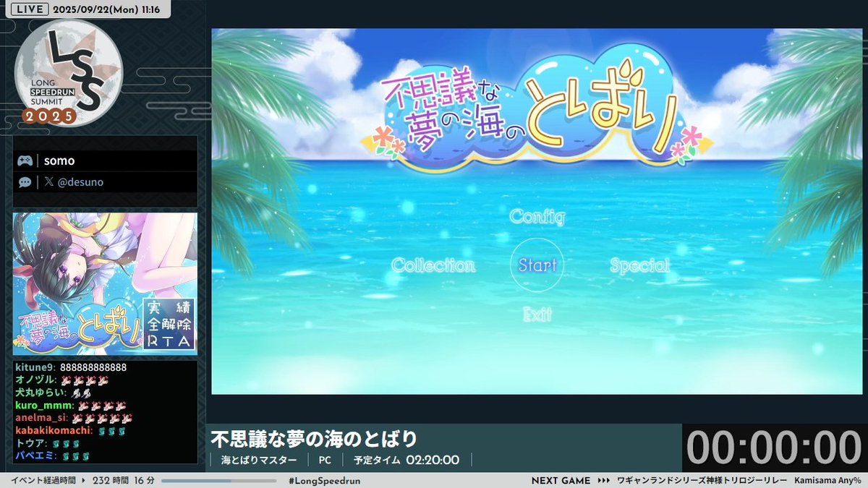Click the Start menu option
Screen dimensions: 868x488
point(537,265)
